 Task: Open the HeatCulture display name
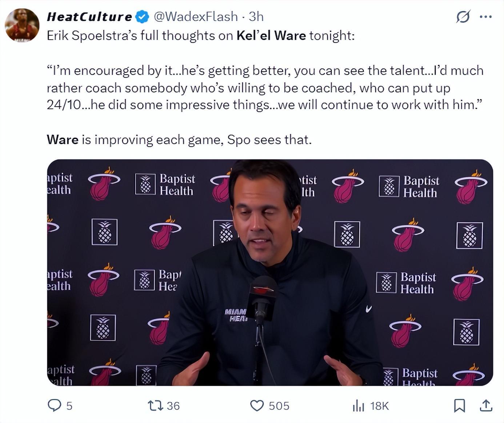[x=89, y=17]
